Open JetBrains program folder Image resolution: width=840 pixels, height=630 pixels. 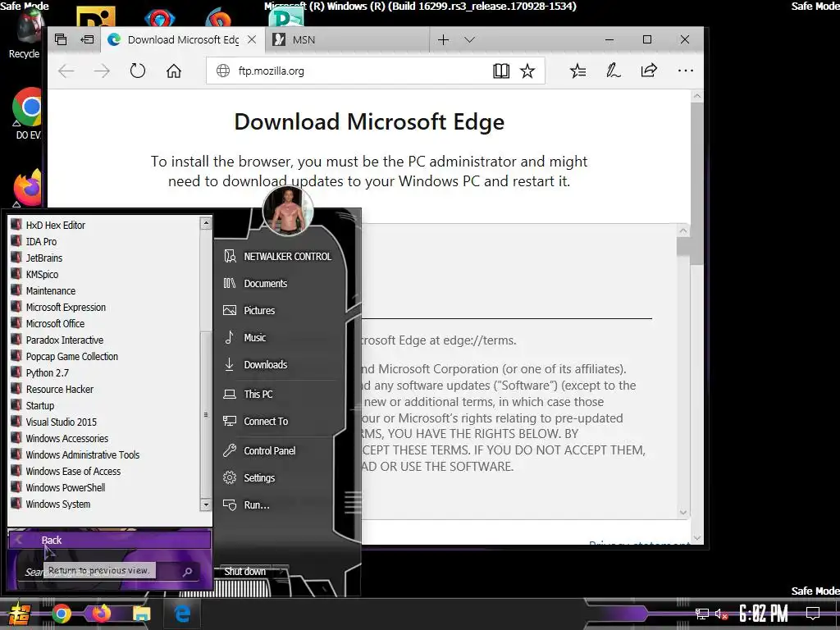pyautogui.click(x=44, y=258)
